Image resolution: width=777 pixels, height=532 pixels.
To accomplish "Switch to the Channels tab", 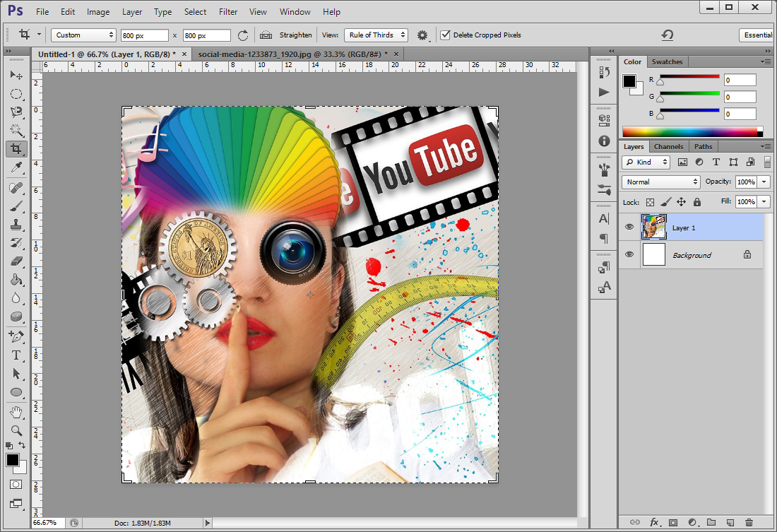I will tap(668, 146).
